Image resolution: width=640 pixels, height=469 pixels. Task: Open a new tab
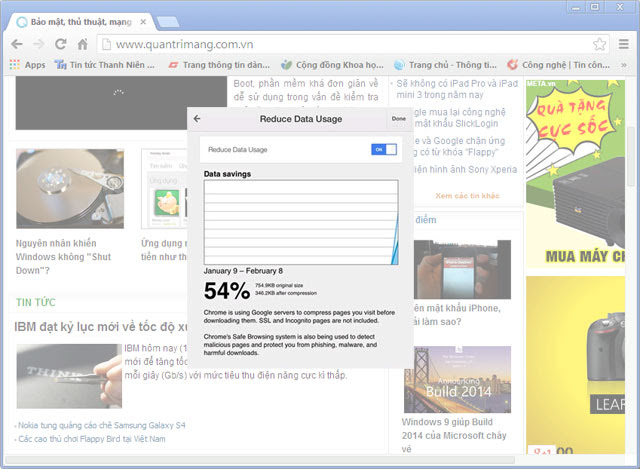pyautogui.click(x=168, y=22)
